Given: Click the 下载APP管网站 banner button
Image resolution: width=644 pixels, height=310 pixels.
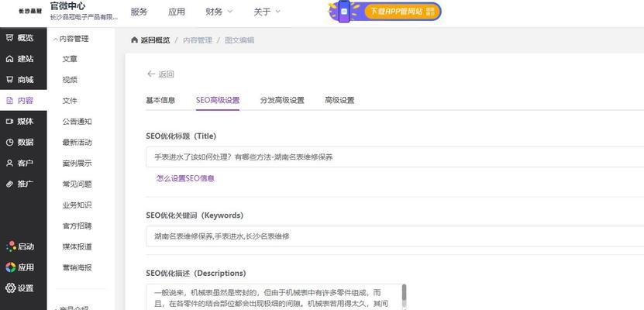Looking at the screenshot, I should (x=402, y=12).
